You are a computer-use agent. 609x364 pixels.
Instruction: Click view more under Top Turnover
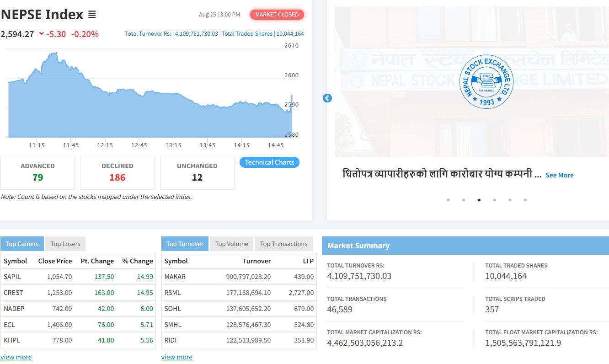pyautogui.click(x=177, y=357)
